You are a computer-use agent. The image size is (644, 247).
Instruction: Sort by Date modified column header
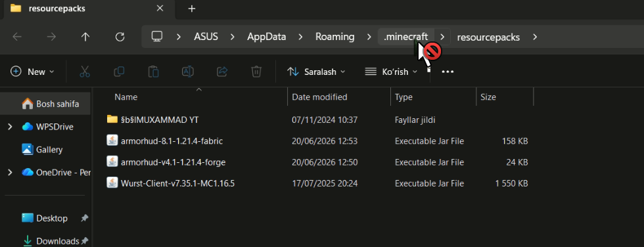[319, 97]
